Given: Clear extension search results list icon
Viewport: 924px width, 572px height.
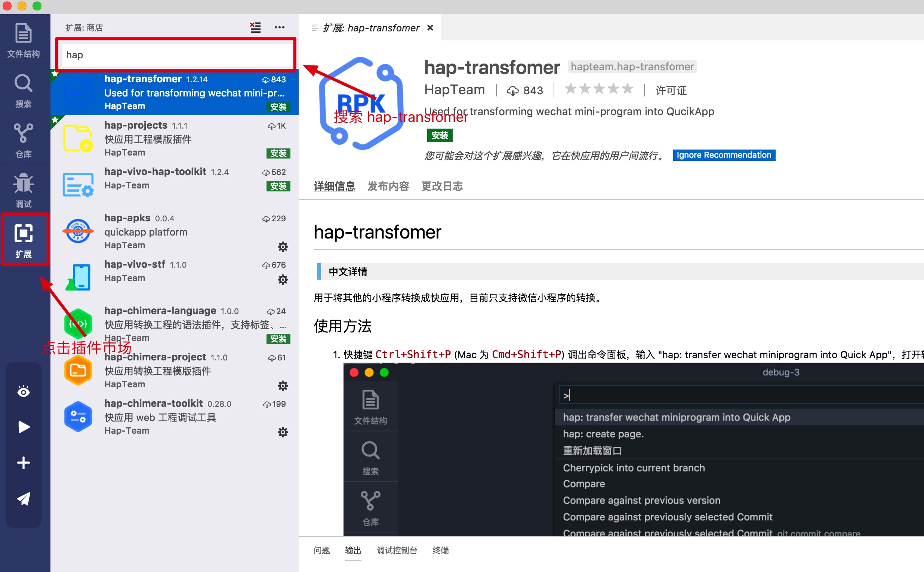Looking at the screenshot, I should (255, 27).
